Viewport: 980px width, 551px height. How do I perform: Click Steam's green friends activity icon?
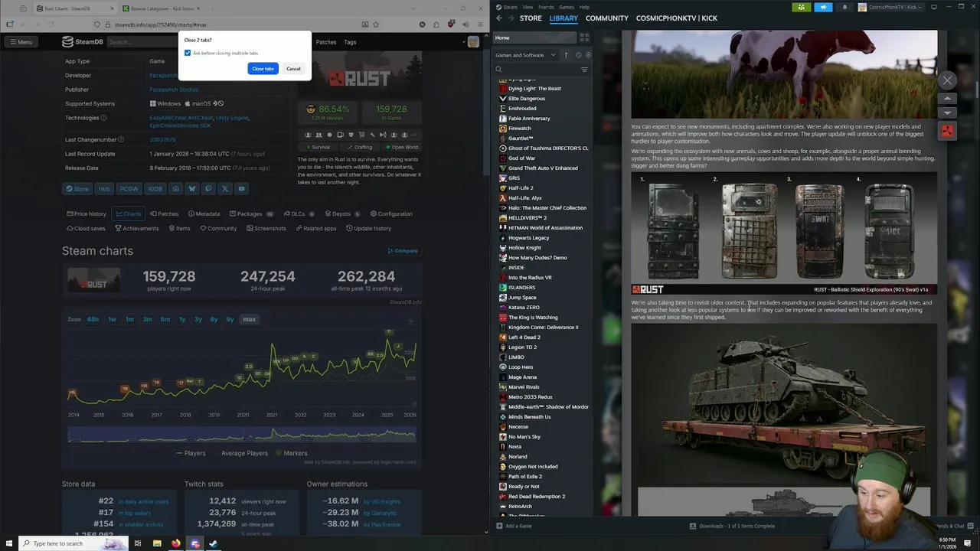click(802, 7)
